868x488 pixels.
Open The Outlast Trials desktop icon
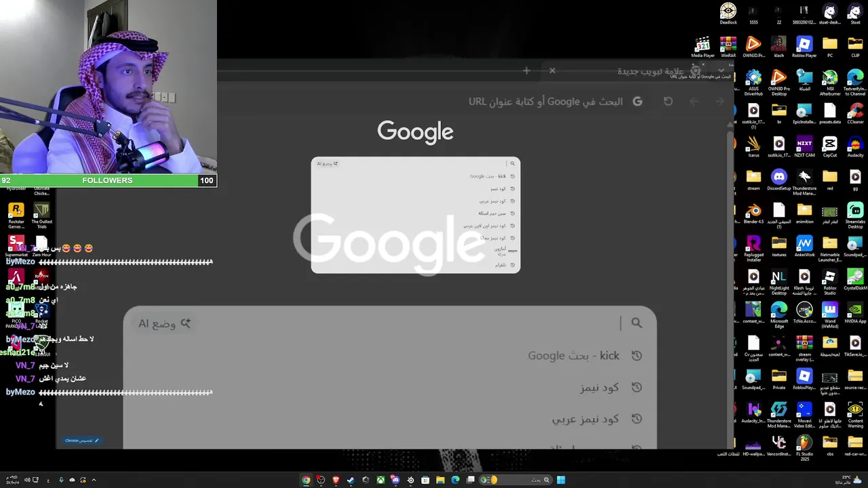pos(41,216)
